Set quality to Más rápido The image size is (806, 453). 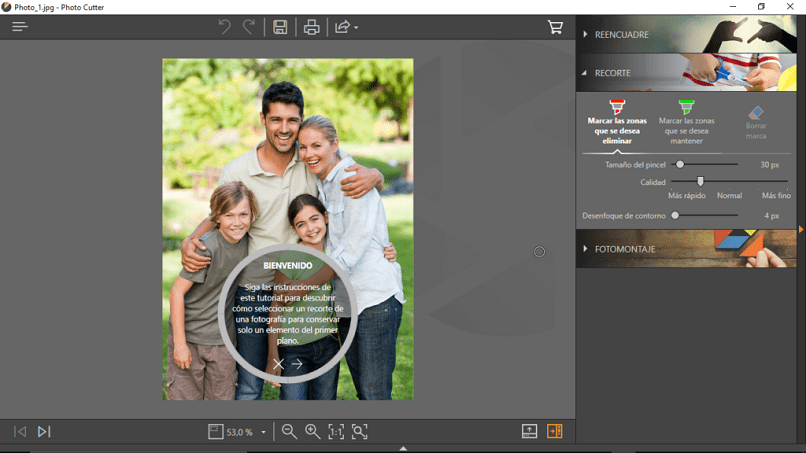pos(687,195)
